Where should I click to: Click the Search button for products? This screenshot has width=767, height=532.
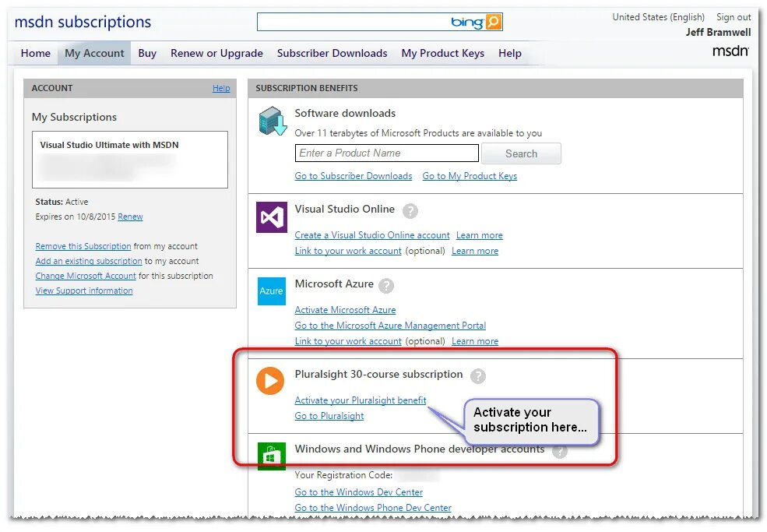521,153
